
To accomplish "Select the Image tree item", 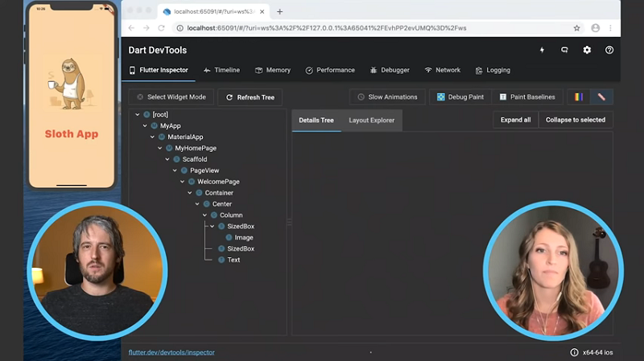I will pyautogui.click(x=244, y=237).
